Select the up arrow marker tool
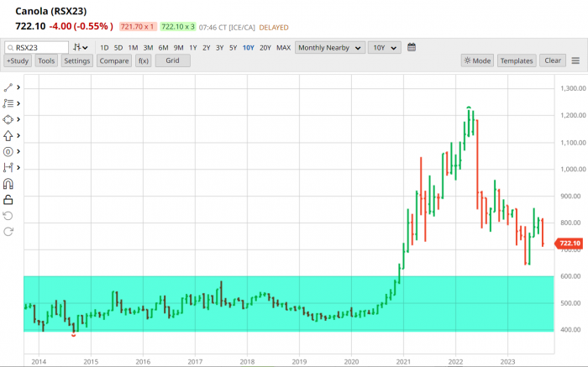Viewport: 588px width, 367px height. (x=8, y=135)
